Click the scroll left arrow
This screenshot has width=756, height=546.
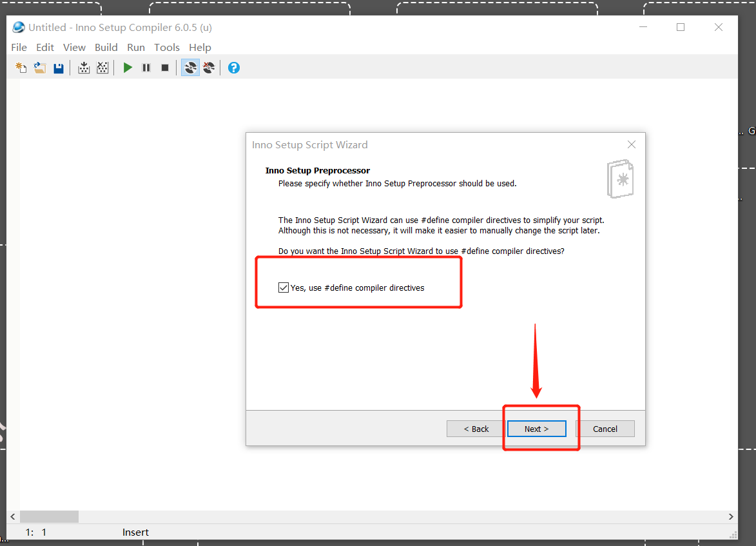pyautogui.click(x=13, y=516)
